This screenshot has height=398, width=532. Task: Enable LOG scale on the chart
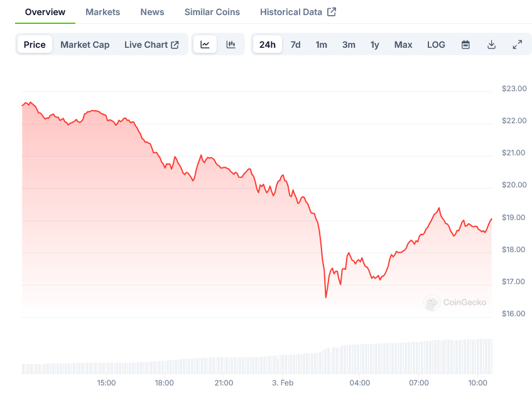click(x=436, y=45)
